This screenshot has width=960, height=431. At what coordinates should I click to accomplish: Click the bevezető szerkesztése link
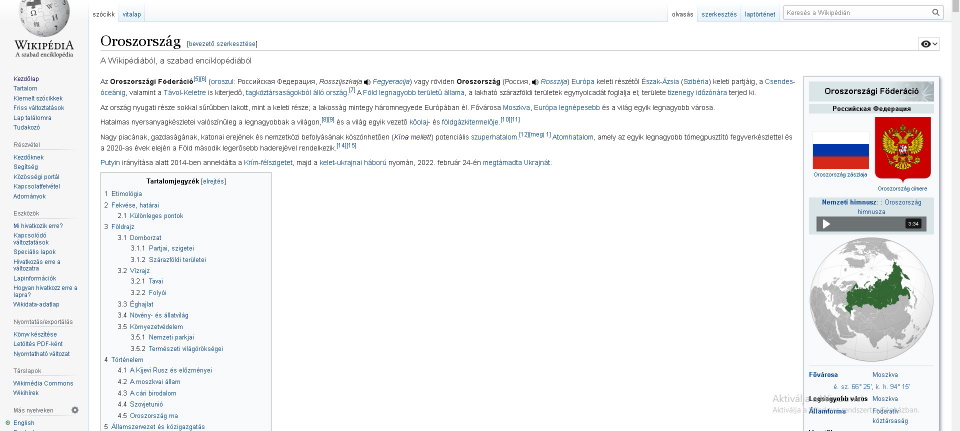[222, 44]
